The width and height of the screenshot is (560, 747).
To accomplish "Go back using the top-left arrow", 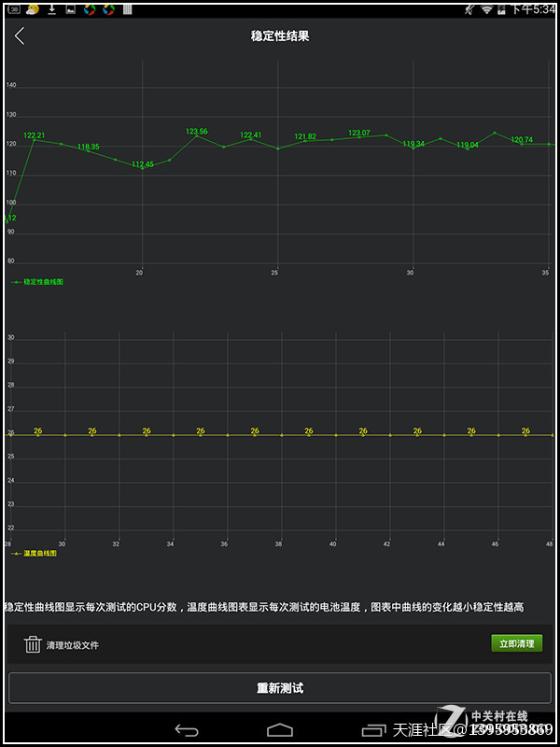I will (20, 35).
